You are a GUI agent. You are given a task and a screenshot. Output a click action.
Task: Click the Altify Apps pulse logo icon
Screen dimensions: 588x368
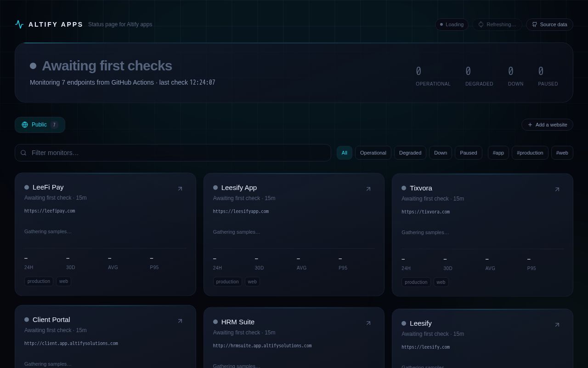tap(19, 24)
